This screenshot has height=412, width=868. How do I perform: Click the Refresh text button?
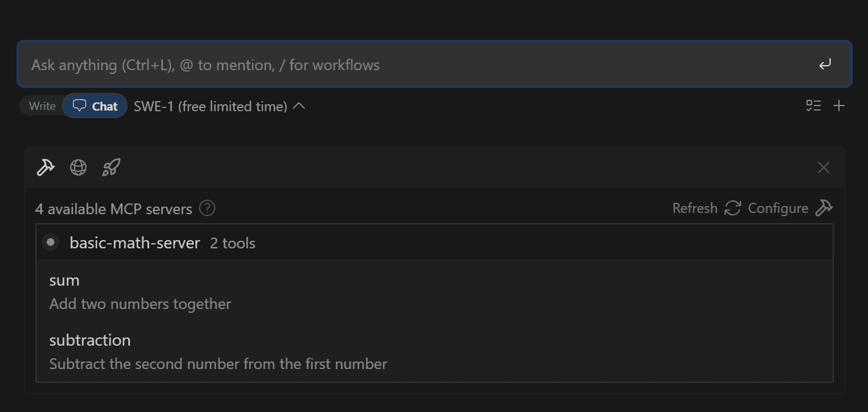coord(695,208)
